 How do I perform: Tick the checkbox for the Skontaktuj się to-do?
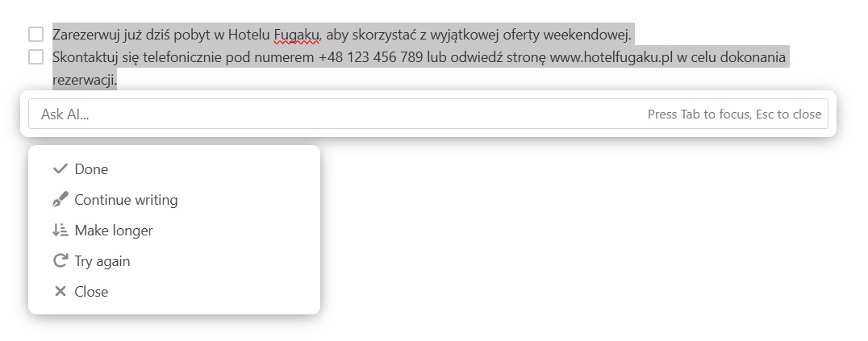36,57
